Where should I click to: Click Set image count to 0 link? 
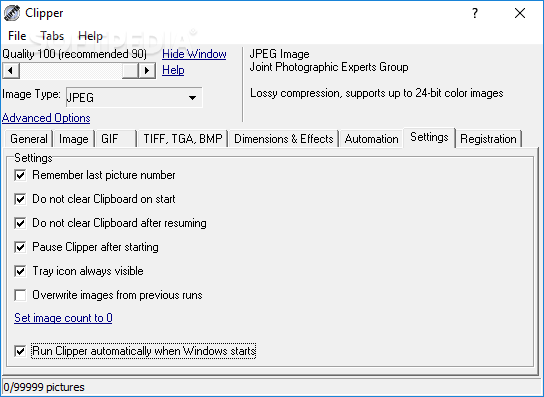coord(63,318)
